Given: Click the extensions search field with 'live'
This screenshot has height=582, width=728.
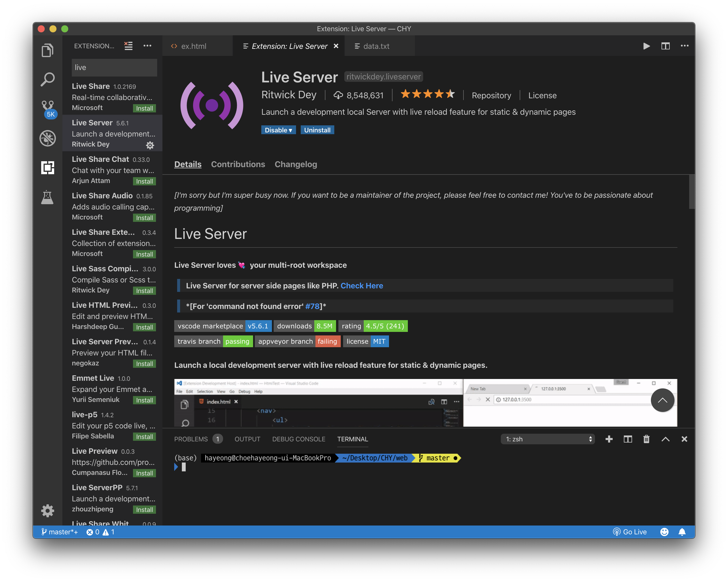Looking at the screenshot, I should pos(114,67).
